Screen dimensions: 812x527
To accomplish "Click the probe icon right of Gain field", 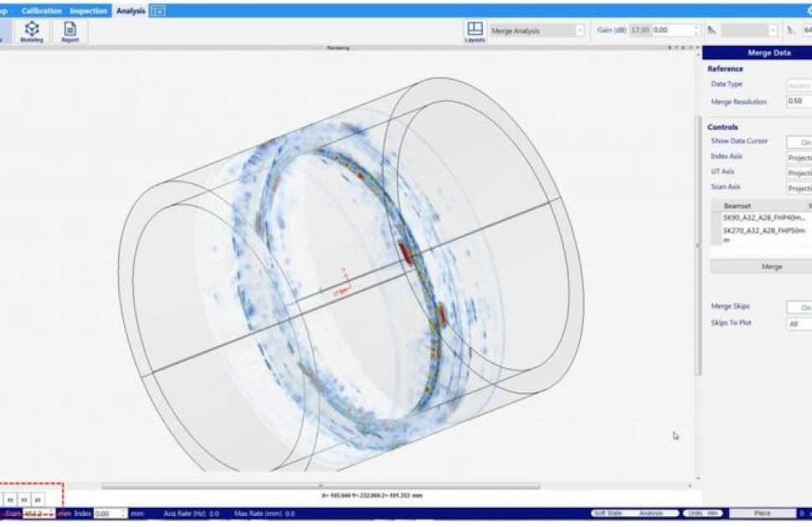I will coord(712,31).
